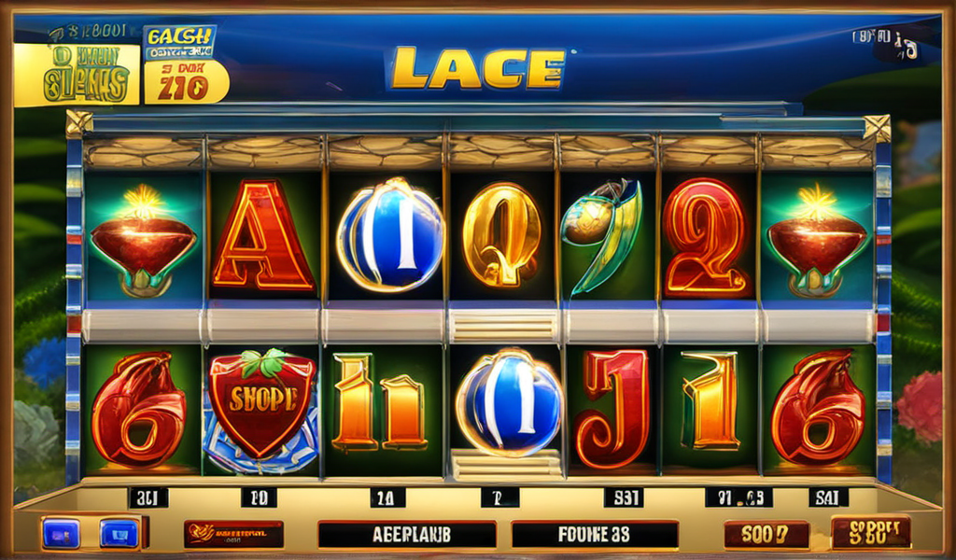Toggle the second blue square button
The image size is (956, 560).
(x=120, y=534)
